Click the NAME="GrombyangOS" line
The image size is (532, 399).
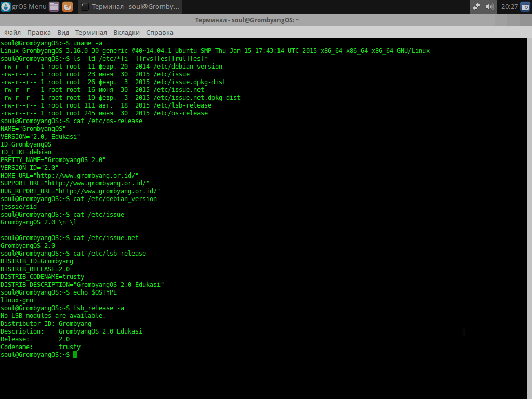[x=33, y=129]
